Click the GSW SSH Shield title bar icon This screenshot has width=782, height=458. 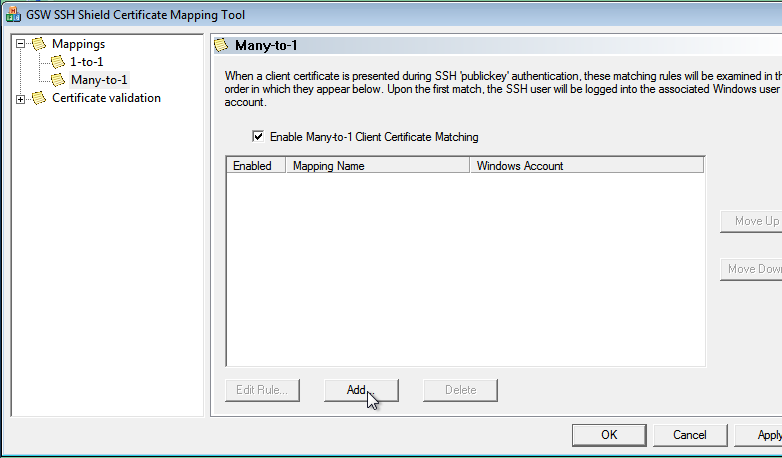pyautogui.click(x=13, y=15)
